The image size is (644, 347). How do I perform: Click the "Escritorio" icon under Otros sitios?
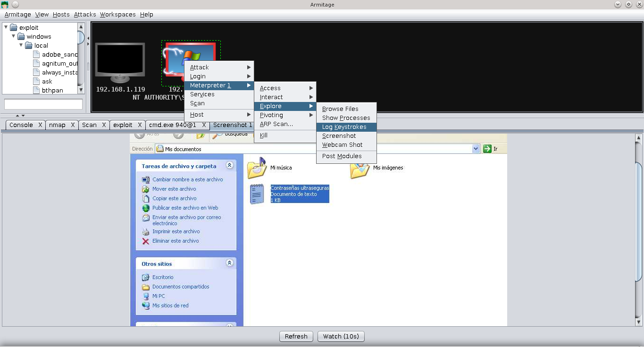pyautogui.click(x=146, y=277)
